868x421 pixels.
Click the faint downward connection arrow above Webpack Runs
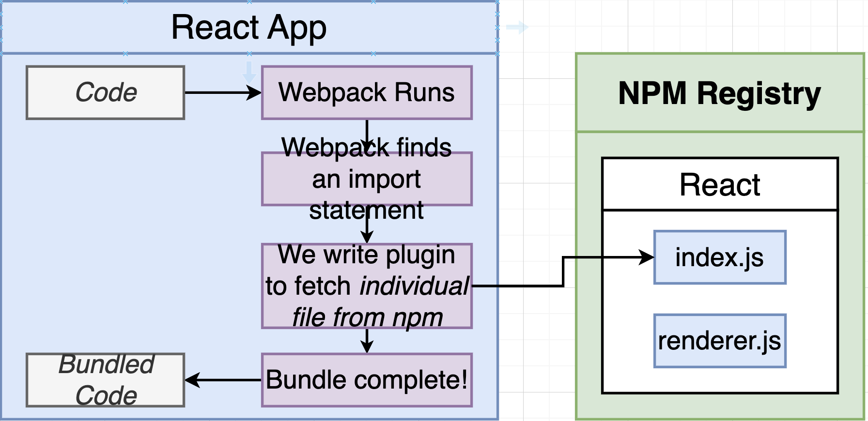coord(249,73)
